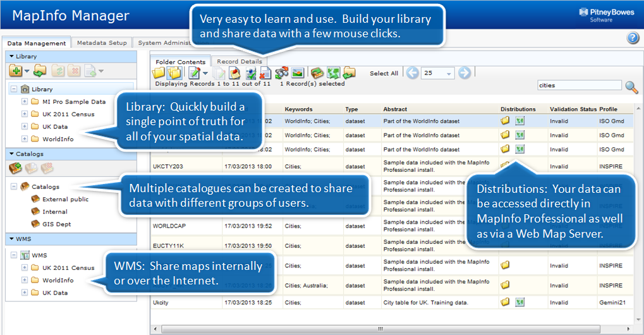Select the Internal catalog
This screenshot has height=335, width=644.
[x=55, y=211]
